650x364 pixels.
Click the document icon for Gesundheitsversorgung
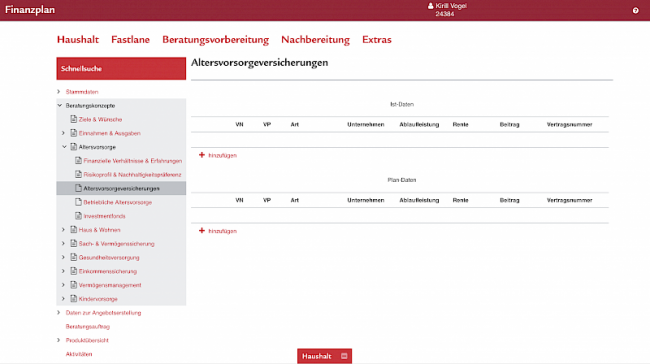click(74, 257)
